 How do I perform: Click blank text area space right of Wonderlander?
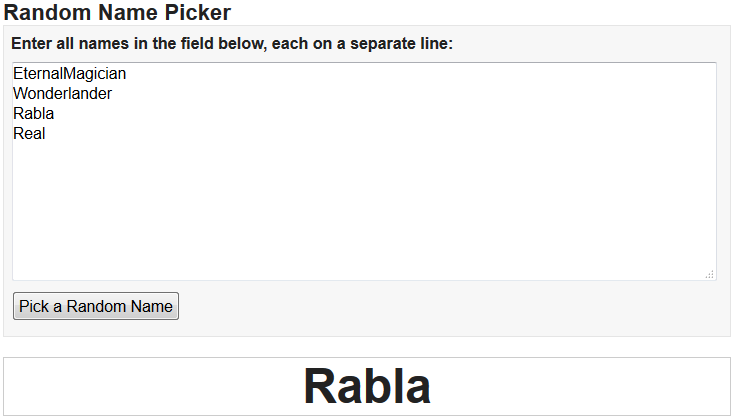click(400, 94)
